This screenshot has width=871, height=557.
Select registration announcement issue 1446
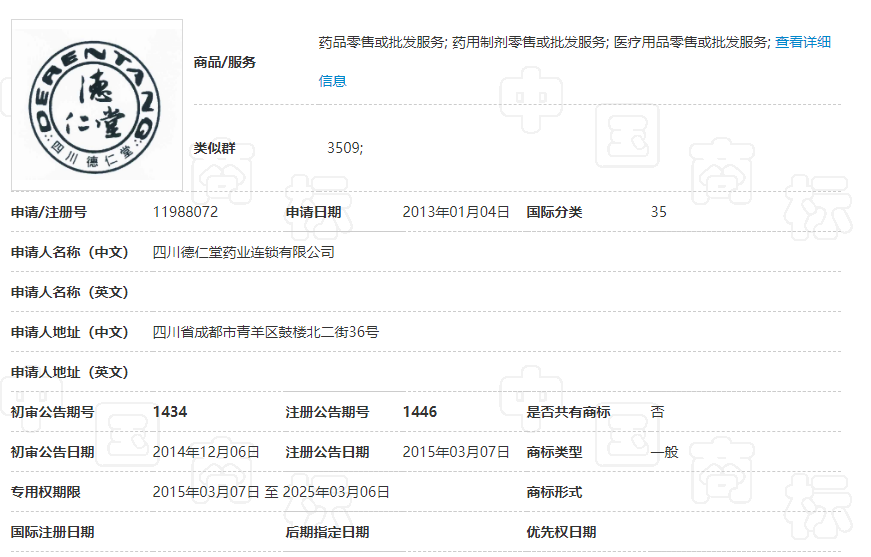pos(420,412)
